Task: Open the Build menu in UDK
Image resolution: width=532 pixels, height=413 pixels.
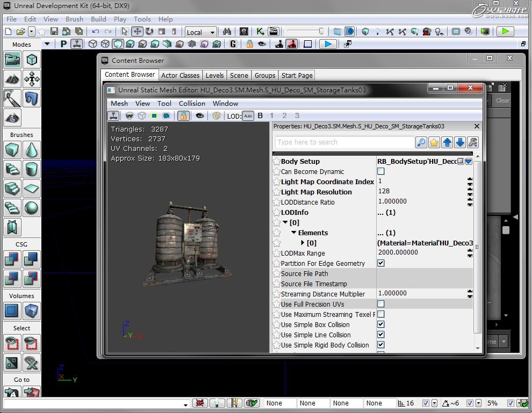Action: pyautogui.click(x=98, y=19)
